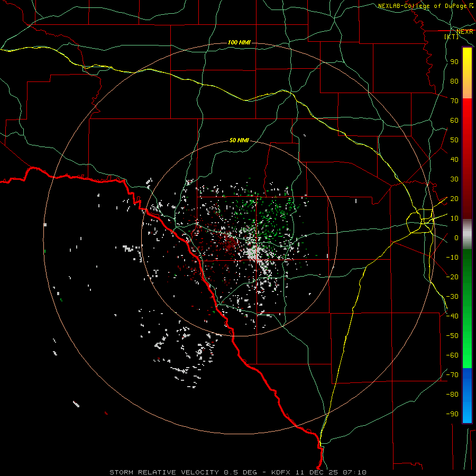The height and width of the screenshot is (476, 476).
Task: Click the 50 NMI range ring label
Action: [x=239, y=140]
